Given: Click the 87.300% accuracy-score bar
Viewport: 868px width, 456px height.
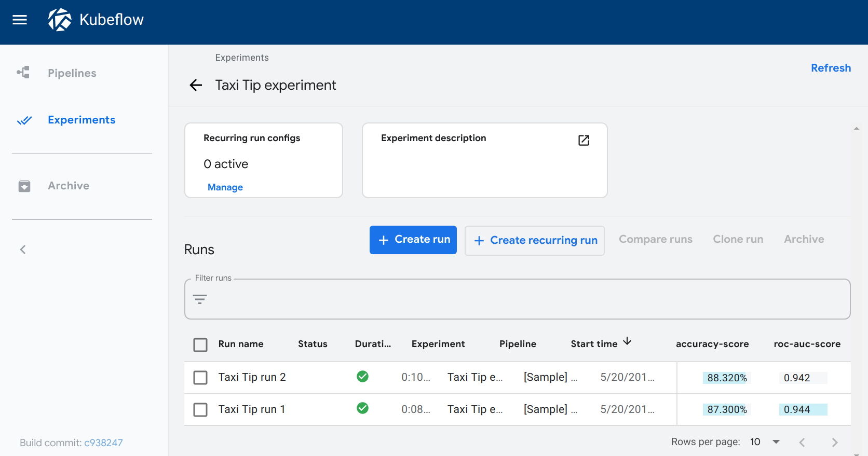Looking at the screenshot, I should 727,409.
